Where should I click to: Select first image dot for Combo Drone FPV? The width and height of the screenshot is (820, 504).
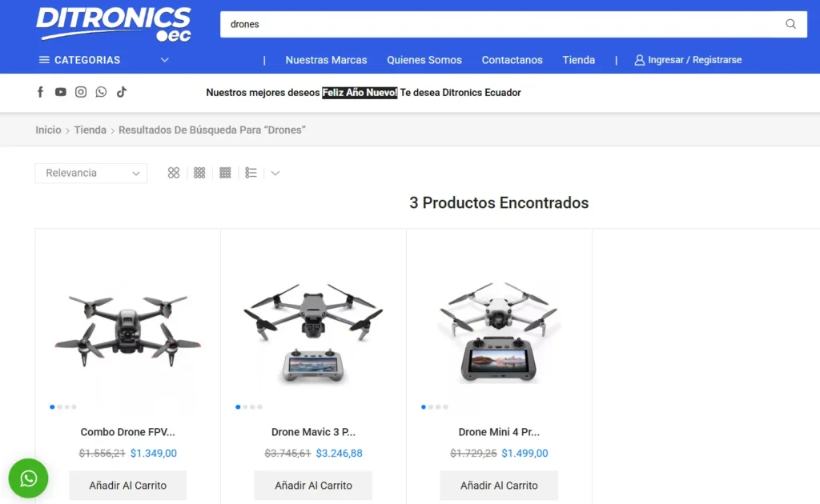click(52, 407)
